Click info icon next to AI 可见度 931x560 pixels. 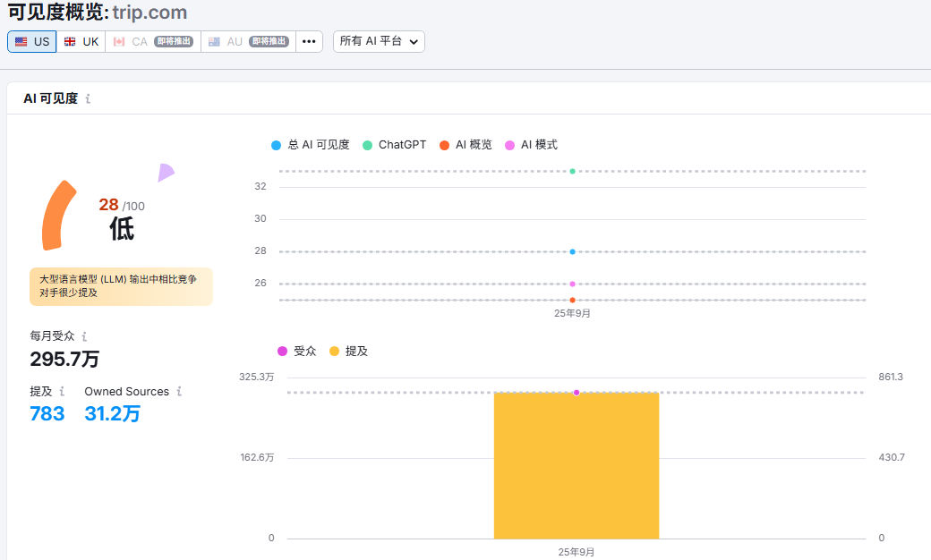(x=88, y=99)
